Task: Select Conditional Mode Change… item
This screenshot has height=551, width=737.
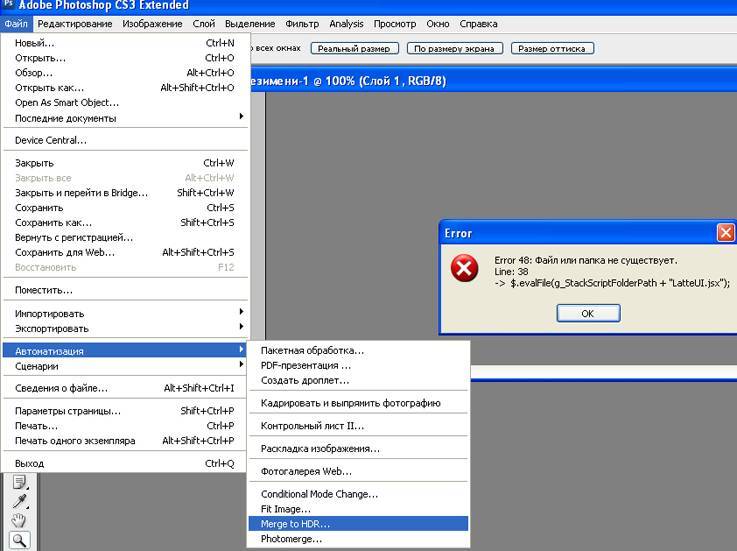Action: pyautogui.click(x=358, y=494)
